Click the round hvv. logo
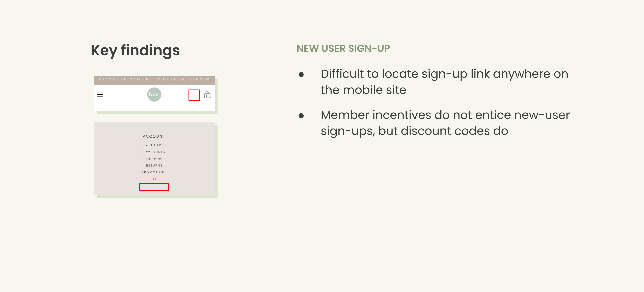644x292 pixels. pos(154,94)
